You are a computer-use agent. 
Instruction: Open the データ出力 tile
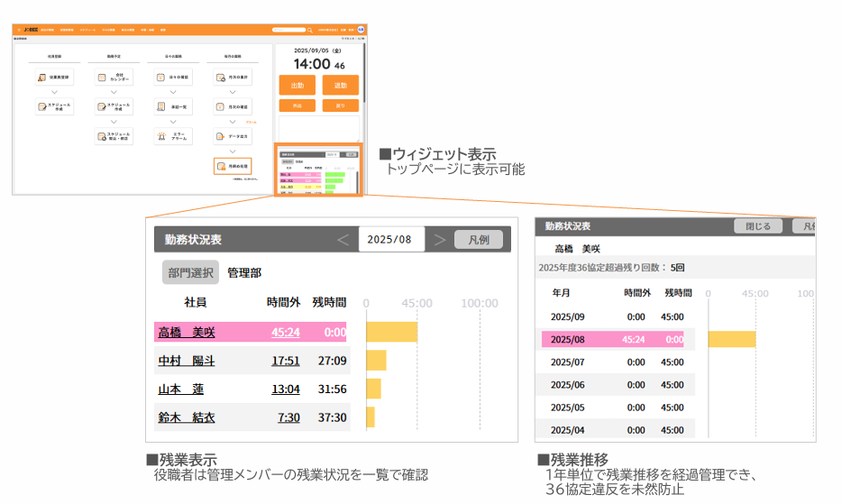point(233,136)
